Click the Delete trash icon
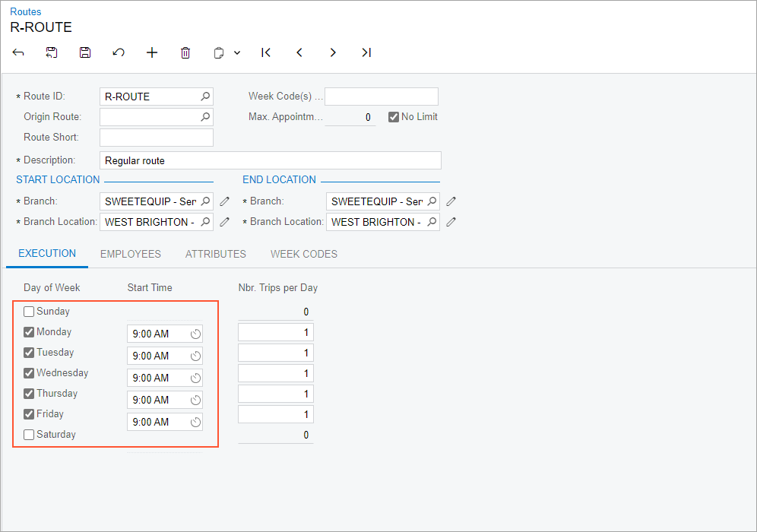Screen dimensions: 757x532 point(185,52)
